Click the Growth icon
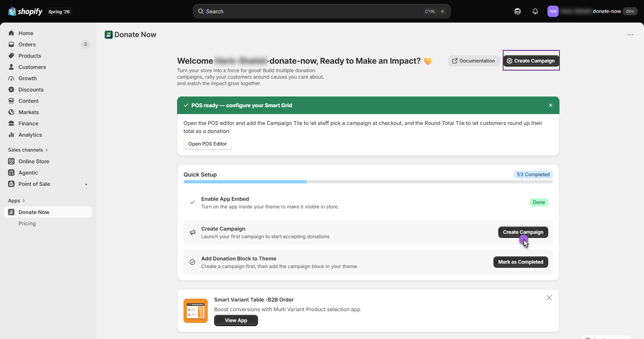Viewport: 644px width, 339px height. (11, 78)
